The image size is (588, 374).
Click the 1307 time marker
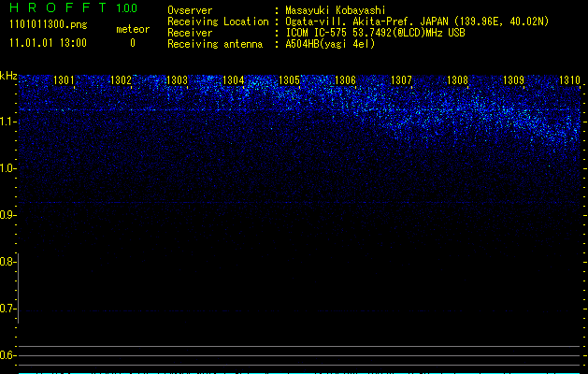(x=401, y=79)
